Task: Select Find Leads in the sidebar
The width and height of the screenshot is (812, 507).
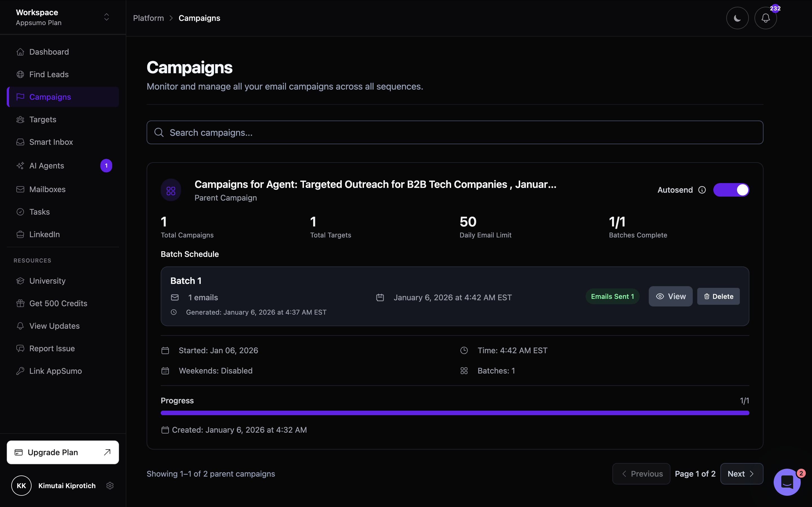Action: click(49, 74)
